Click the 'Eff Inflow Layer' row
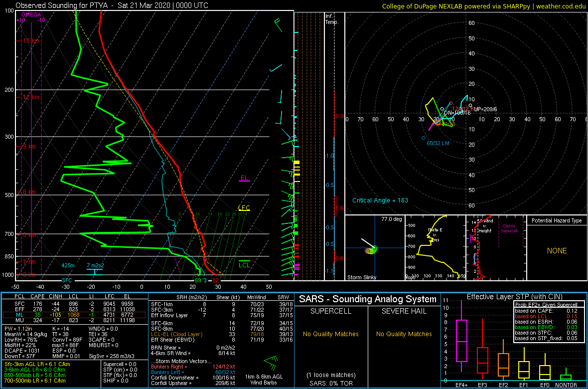The height and width of the screenshot is (389, 588). [x=221, y=315]
